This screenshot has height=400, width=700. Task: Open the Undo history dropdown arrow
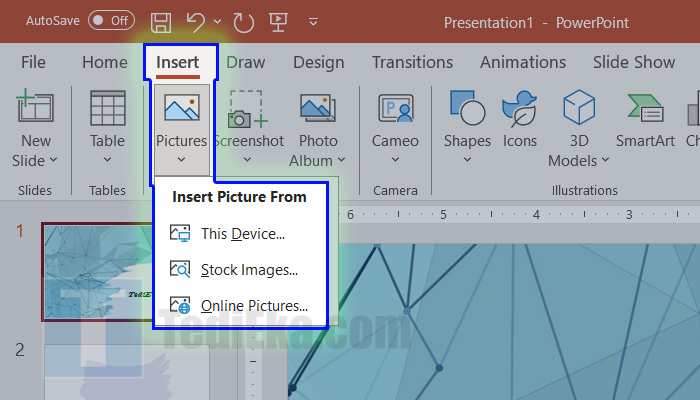click(217, 21)
